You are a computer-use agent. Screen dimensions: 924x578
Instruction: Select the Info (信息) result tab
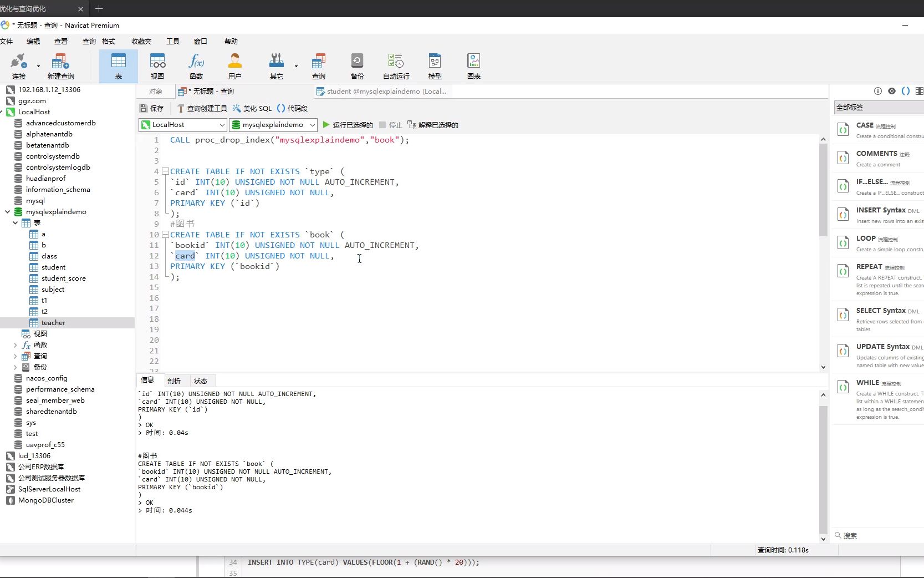[x=147, y=380]
